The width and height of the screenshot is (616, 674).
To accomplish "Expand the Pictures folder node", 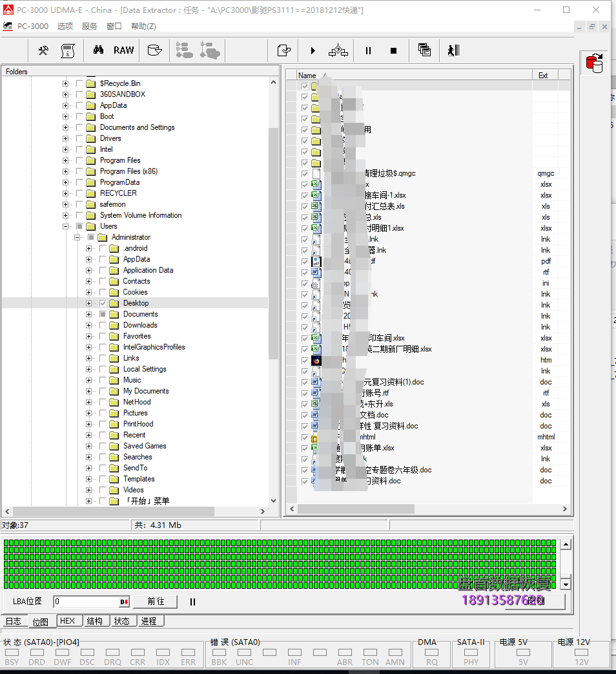I will [88, 413].
